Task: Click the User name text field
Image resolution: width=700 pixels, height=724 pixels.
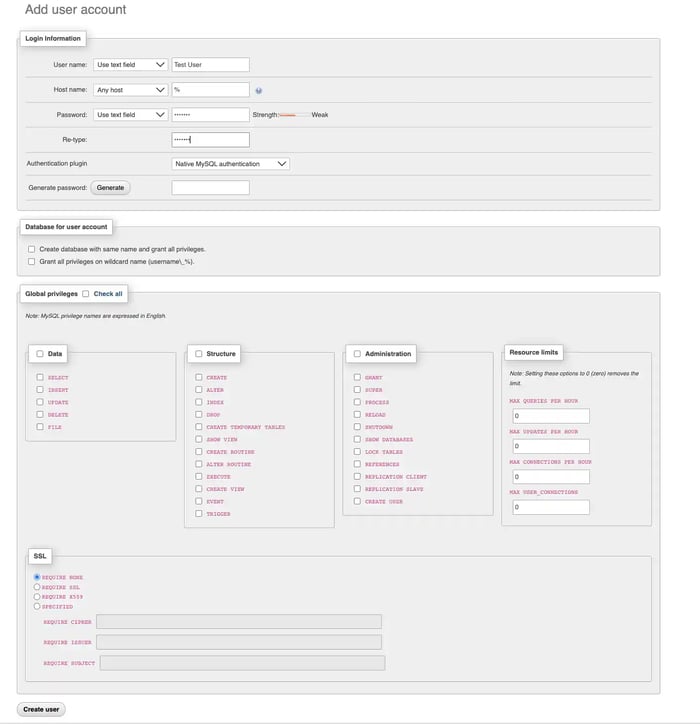Action: point(210,65)
